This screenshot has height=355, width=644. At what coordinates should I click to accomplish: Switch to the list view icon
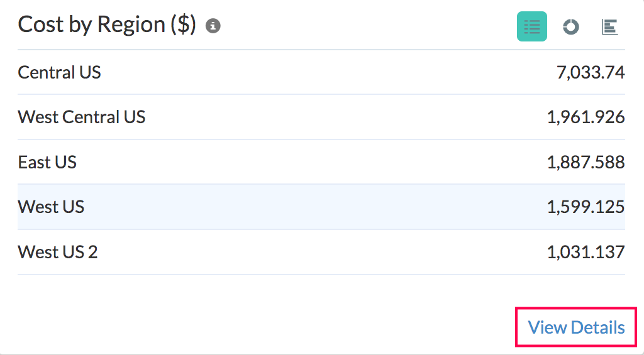point(532,26)
